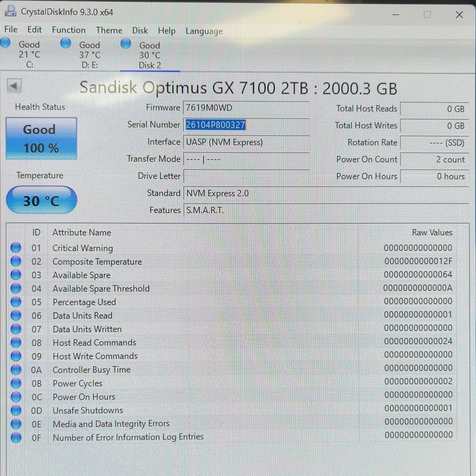The height and width of the screenshot is (476, 476).
Task: Open the File menu
Action: tap(11, 30)
